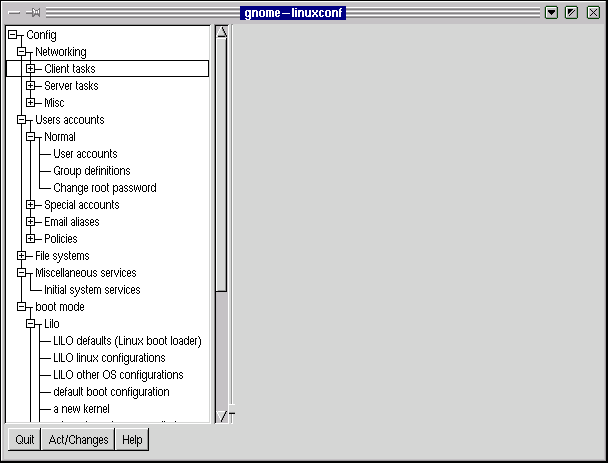Select Initial system services
Viewport: 608px width, 463px height.
[92, 290]
